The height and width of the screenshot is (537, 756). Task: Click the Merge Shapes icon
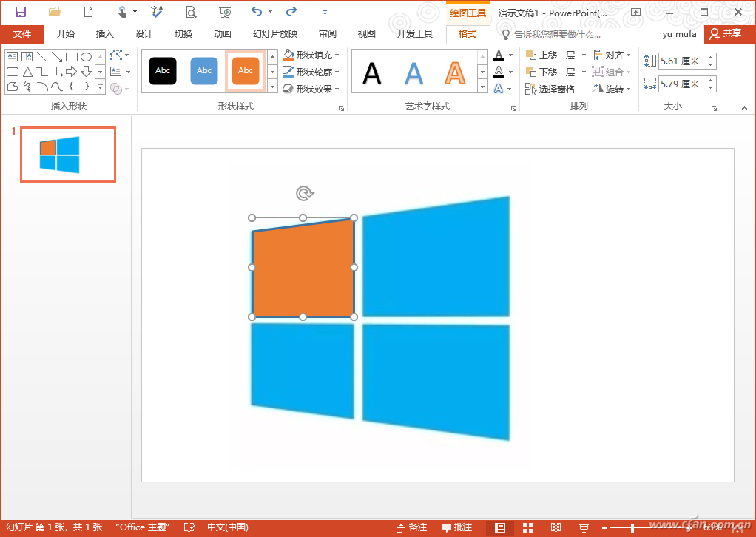click(x=116, y=89)
